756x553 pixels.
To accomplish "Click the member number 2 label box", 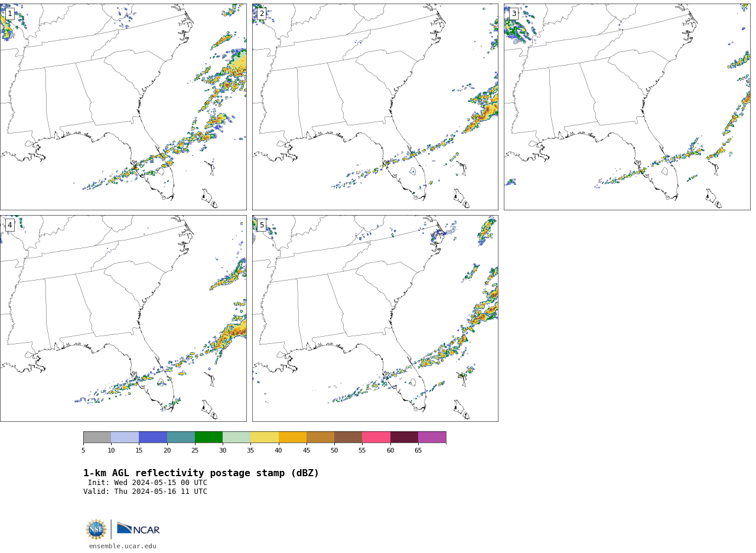I will click(262, 14).
